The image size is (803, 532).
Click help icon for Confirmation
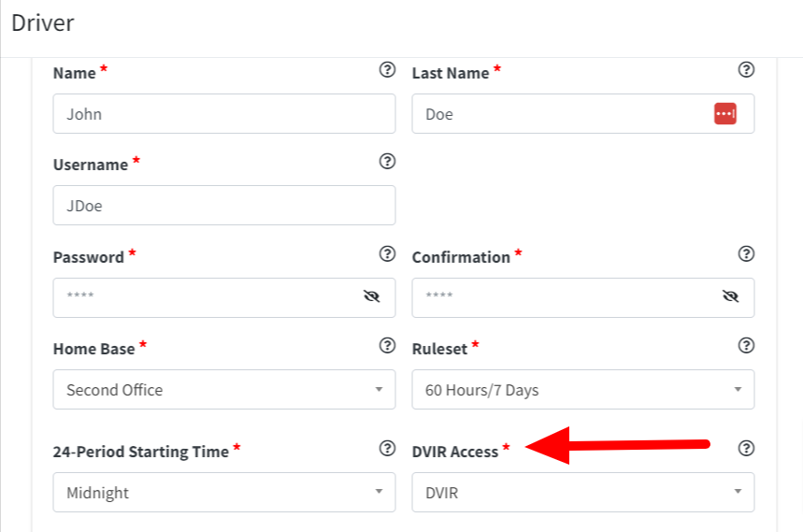point(746,254)
